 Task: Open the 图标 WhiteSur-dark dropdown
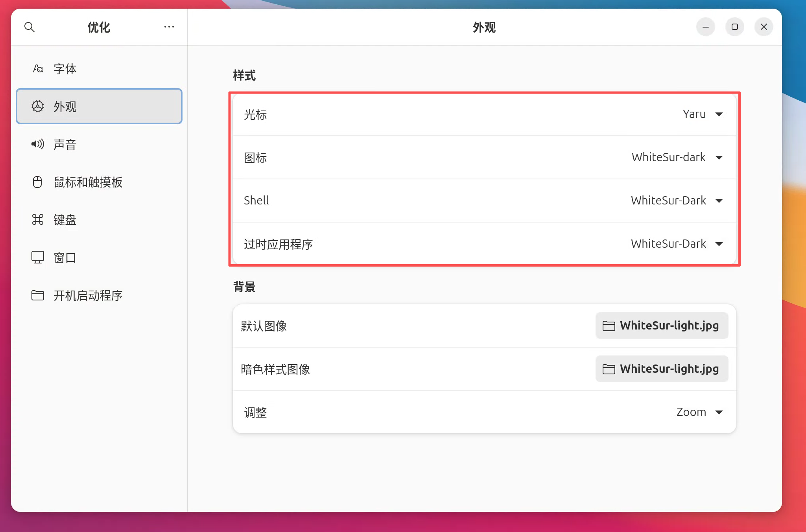(677, 158)
